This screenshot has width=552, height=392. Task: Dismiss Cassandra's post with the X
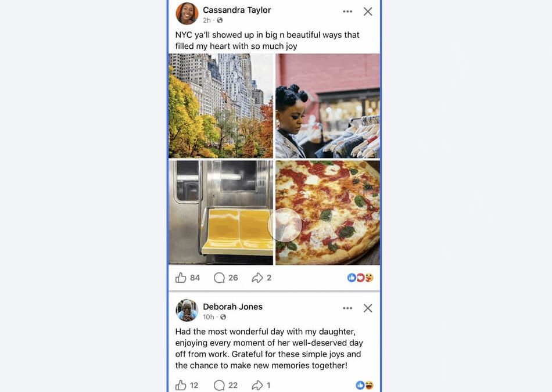368,11
